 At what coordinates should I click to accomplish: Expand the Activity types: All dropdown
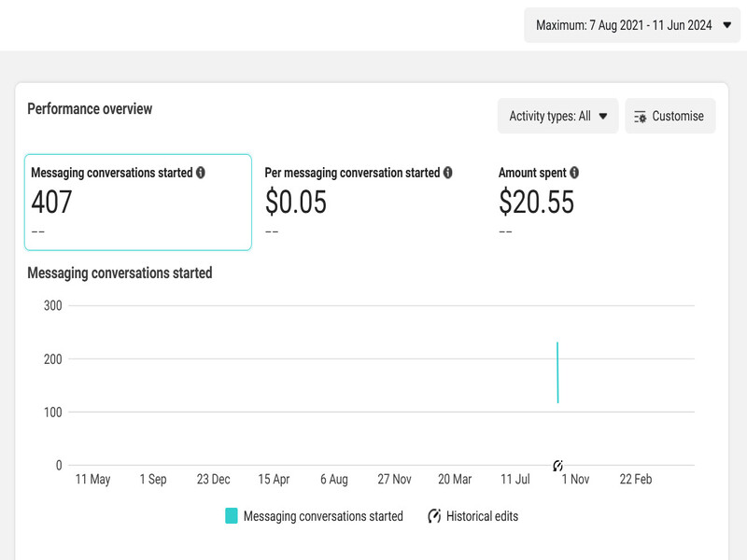pos(550,117)
